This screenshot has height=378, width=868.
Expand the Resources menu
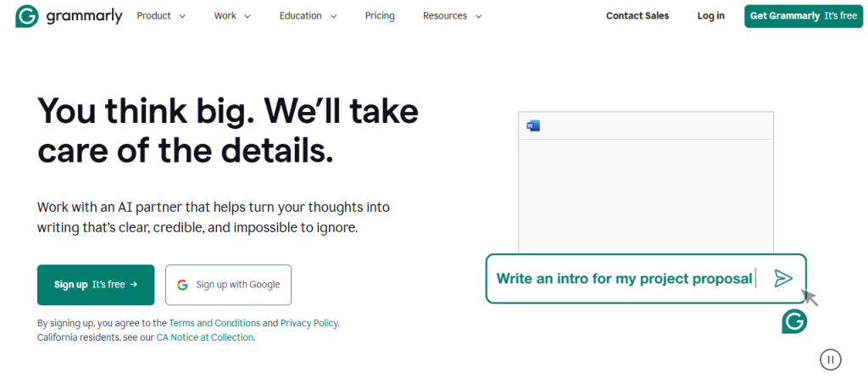click(453, 16)
